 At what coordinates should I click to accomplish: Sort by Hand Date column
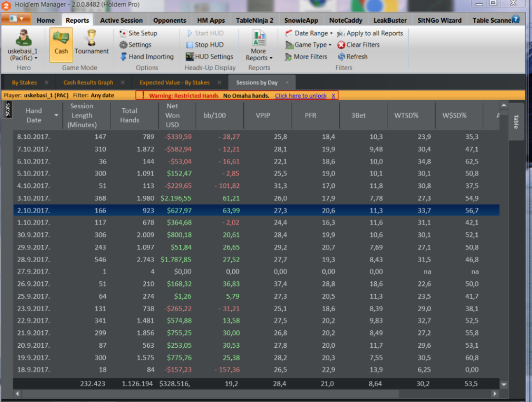click(34, 115)
